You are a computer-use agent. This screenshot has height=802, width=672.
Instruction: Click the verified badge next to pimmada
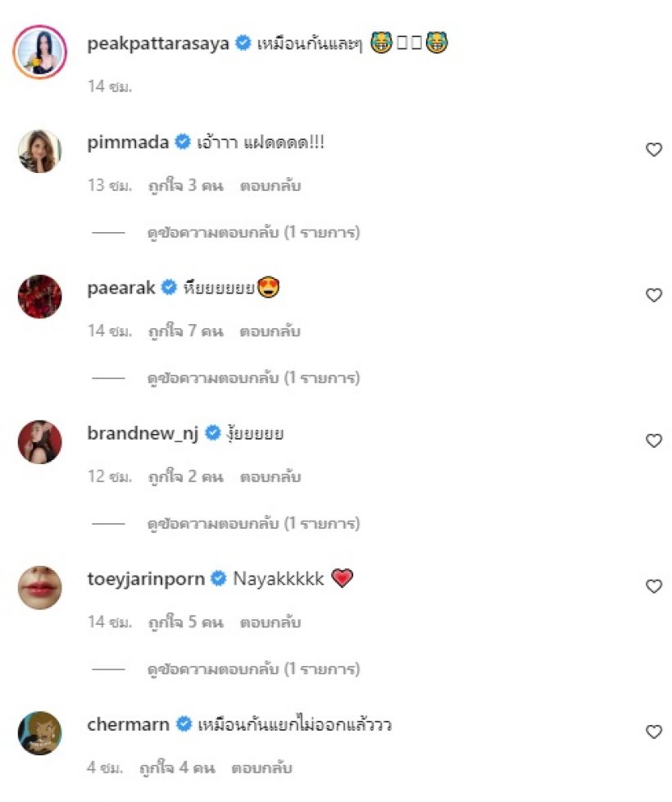point(183,142)
